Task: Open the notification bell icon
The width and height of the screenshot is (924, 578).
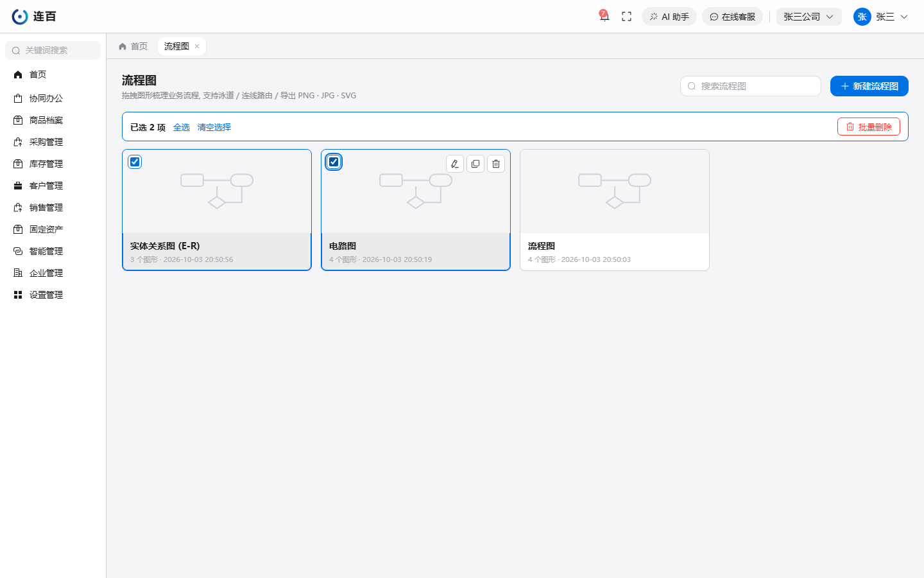Action: [x=604, y=17]
